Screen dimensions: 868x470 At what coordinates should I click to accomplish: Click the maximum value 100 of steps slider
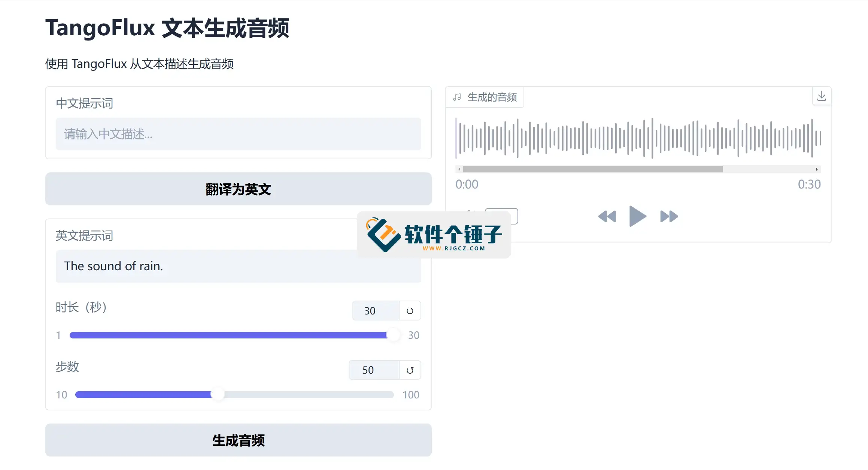[x=411, y=395]
